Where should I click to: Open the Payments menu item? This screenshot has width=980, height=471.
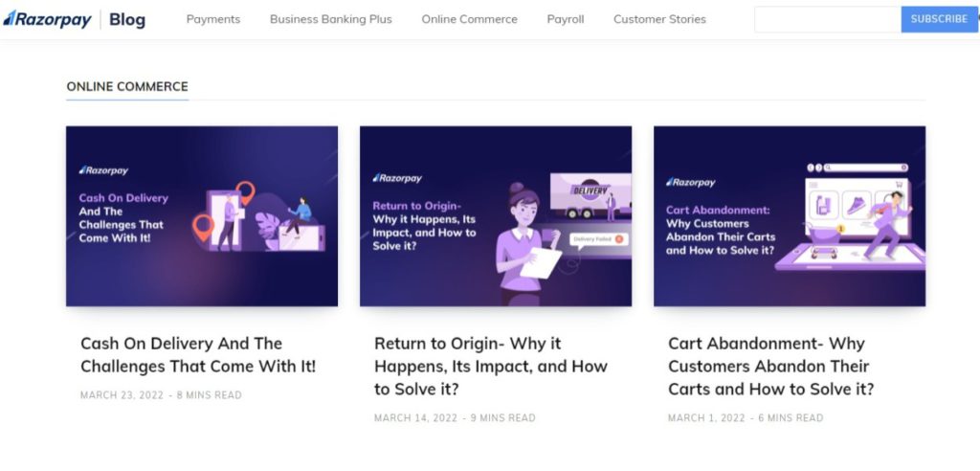pyautogui.click(x=213, y=19)
